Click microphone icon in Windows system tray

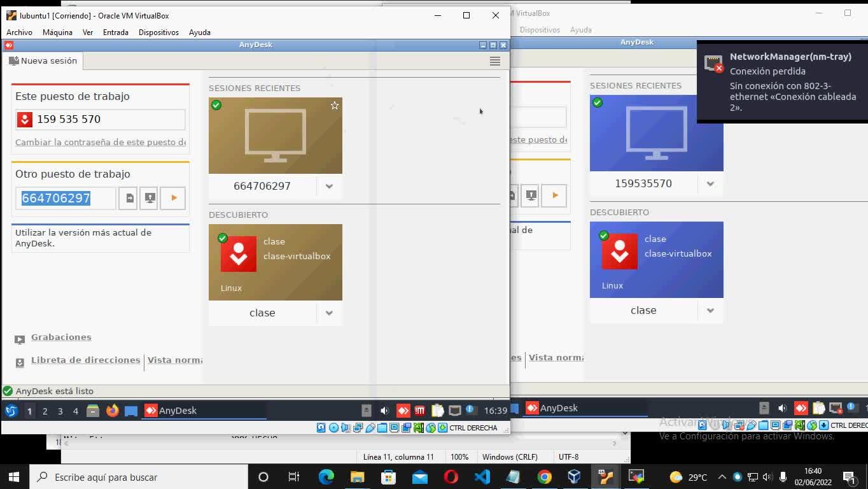pyautogui.click(x=783, y=477)
